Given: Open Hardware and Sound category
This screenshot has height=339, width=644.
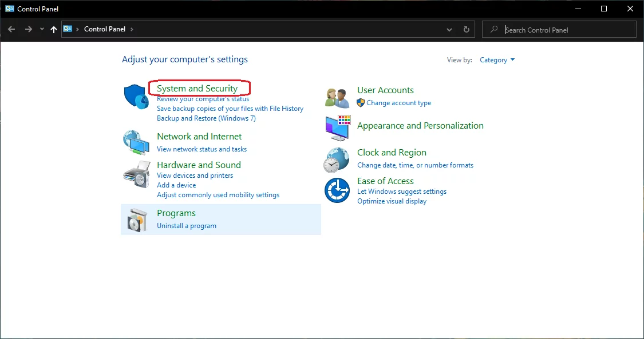Looking at the screenshot, I should [199, 165].
